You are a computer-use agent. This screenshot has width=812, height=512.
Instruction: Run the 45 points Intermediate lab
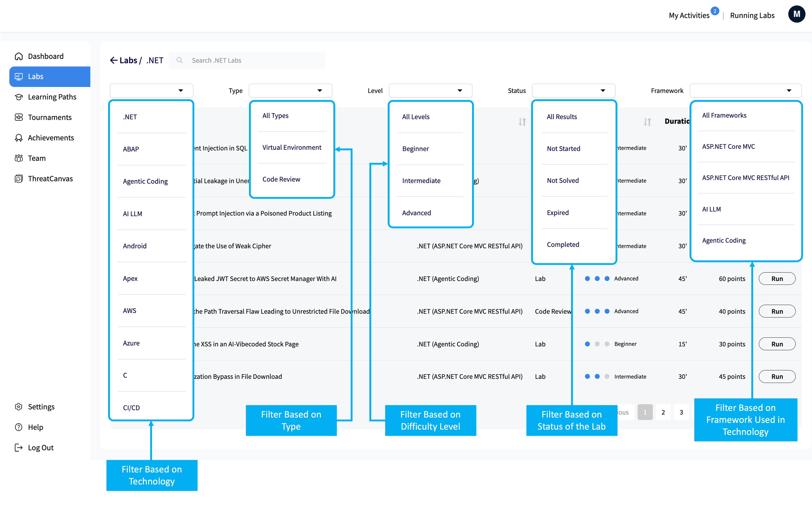777,376
